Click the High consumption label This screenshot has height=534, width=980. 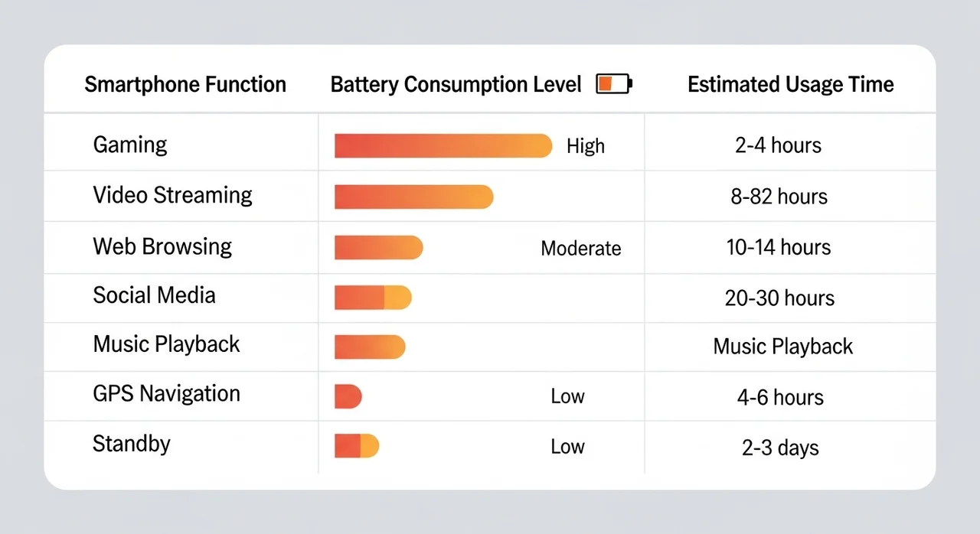click(586, 146)
